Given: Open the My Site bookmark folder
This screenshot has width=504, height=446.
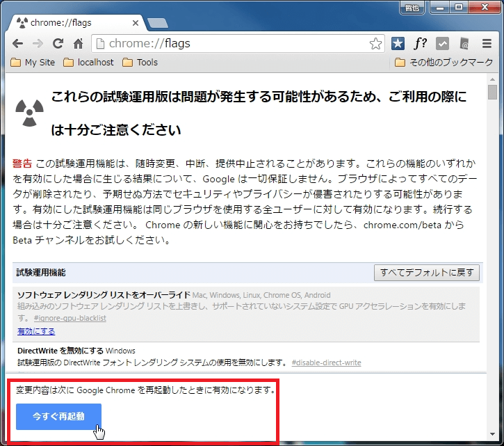Looking at the screenshot, I should (x=33, y=63).
